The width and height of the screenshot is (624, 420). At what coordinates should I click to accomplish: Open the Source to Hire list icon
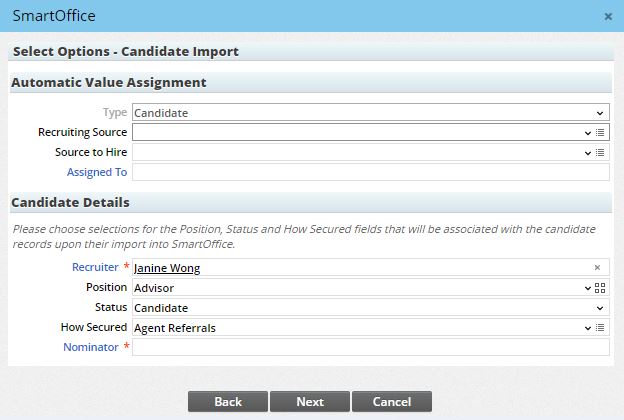600,152
